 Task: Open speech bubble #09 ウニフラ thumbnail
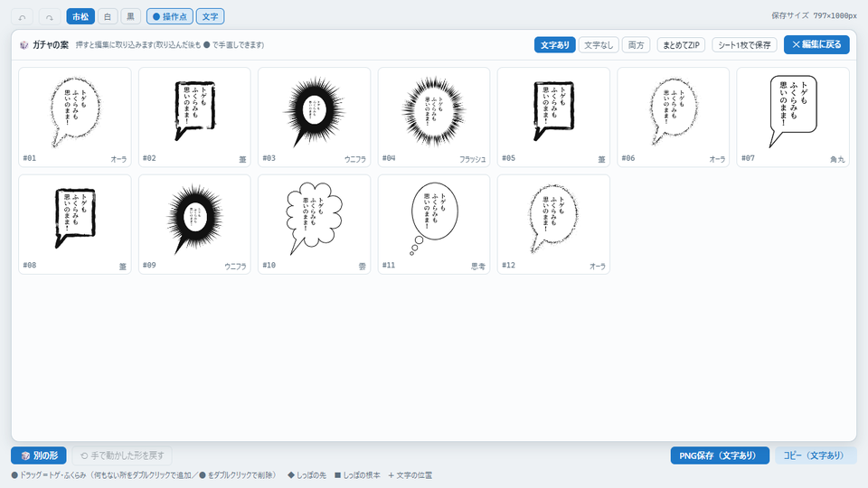(x=194, y=224)
